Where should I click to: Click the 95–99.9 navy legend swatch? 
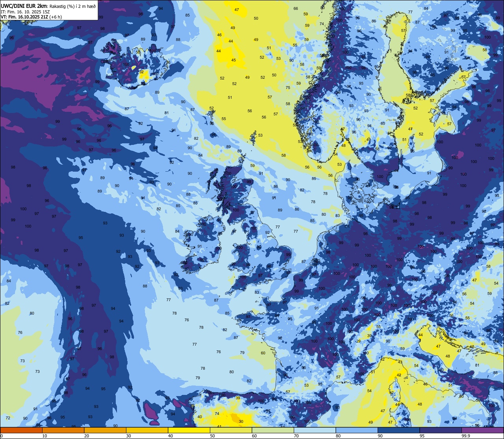click(441, 430)
